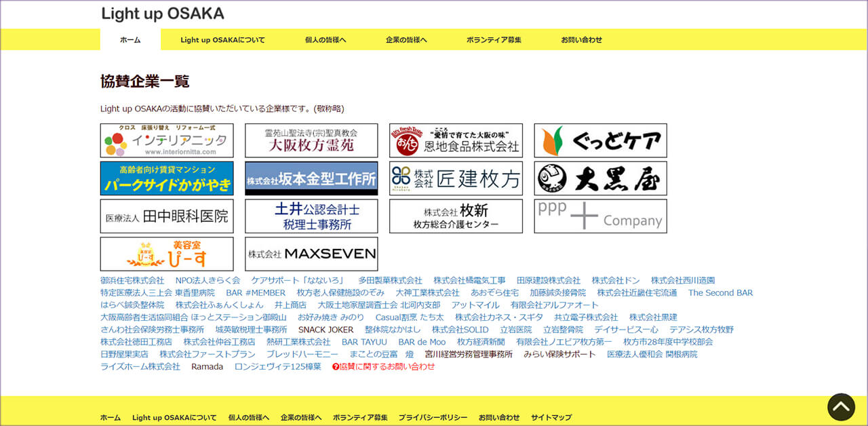Open footer ホーム link
Viewport: 868px width, 426px height.
pyautogui.click(x=111, y=417)
